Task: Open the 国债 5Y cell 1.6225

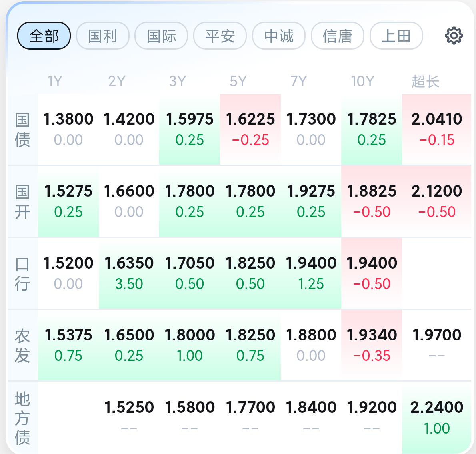Action: coord(250,129)
